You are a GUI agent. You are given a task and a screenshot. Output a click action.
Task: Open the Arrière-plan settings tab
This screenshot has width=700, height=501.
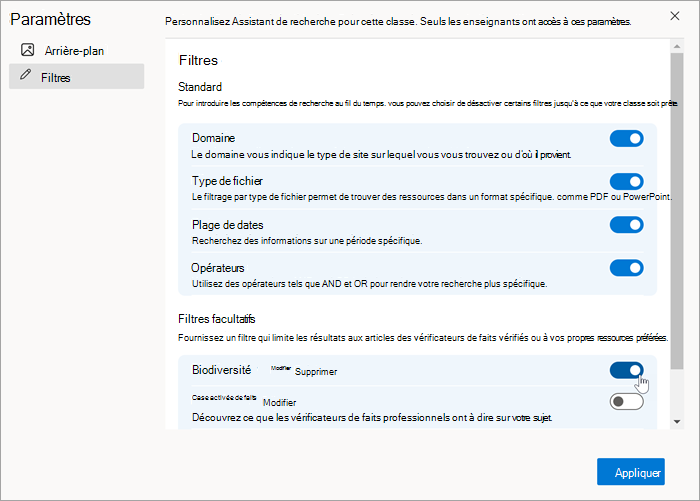(76, 50)
